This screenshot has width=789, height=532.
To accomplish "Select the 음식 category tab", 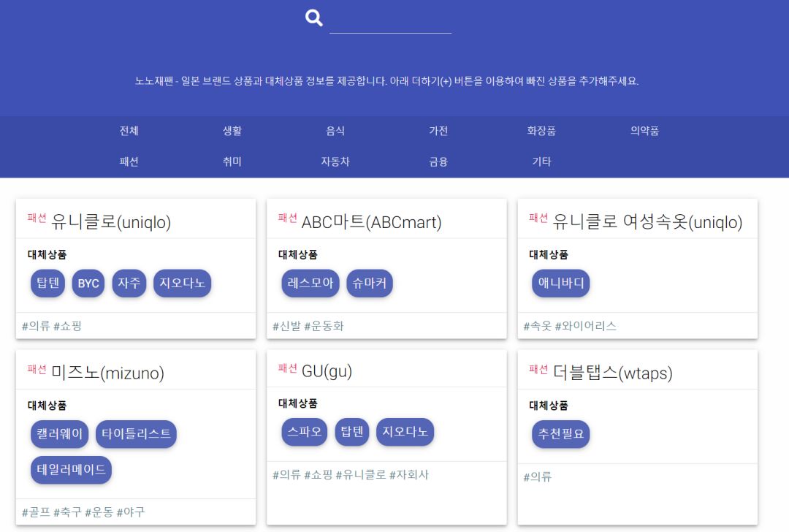I will [x=335, y=131].
